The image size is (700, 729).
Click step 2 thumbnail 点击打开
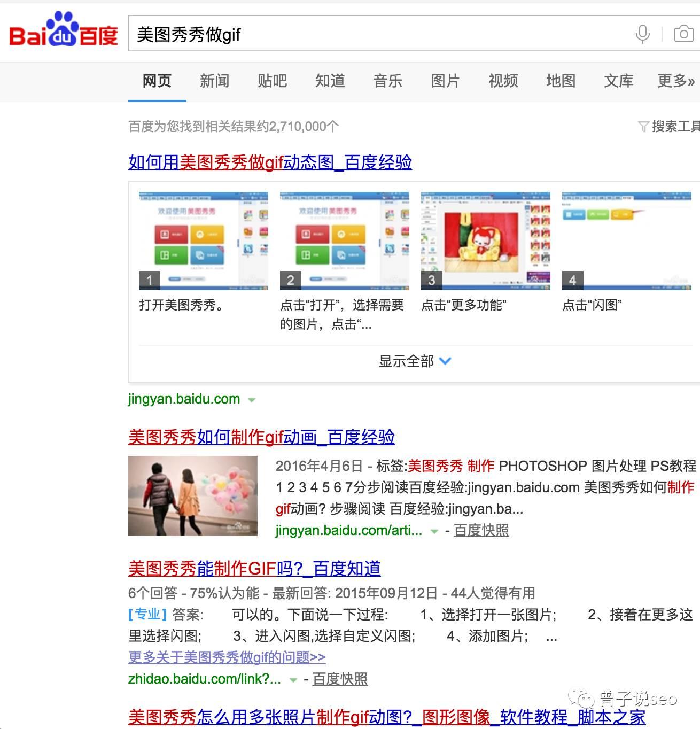(x=344, y=241)
